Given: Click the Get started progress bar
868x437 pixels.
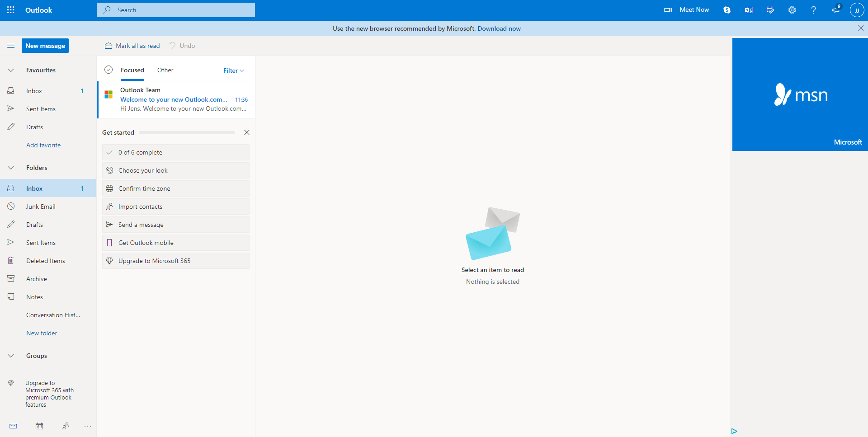Looking at the screenshot, I should click(187, 132).
